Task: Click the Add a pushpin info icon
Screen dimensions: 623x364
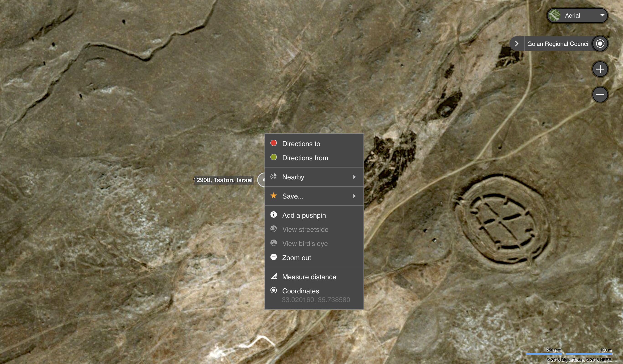Action: coord(273,215)
